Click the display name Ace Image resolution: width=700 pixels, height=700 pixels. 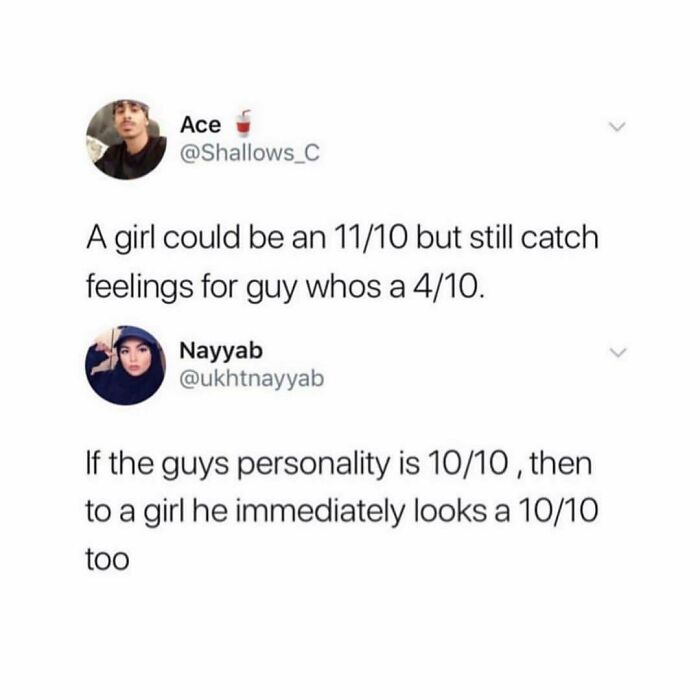[x=200, y=125]
